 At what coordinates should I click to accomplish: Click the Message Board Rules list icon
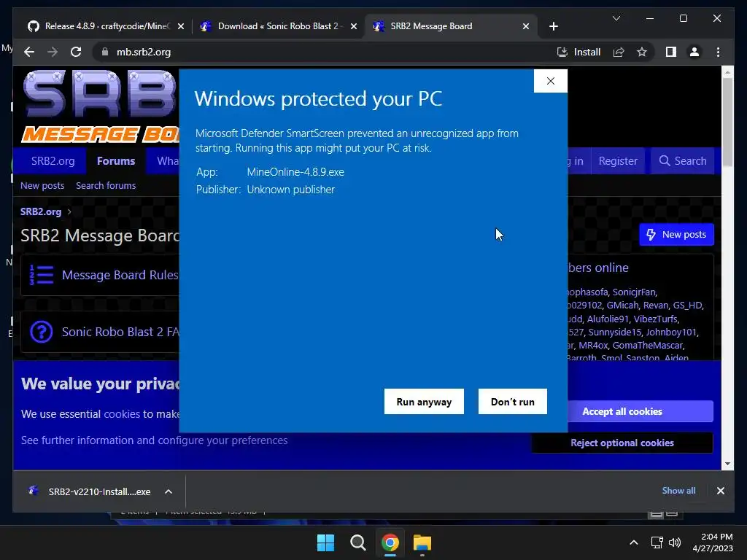[42, 275]
